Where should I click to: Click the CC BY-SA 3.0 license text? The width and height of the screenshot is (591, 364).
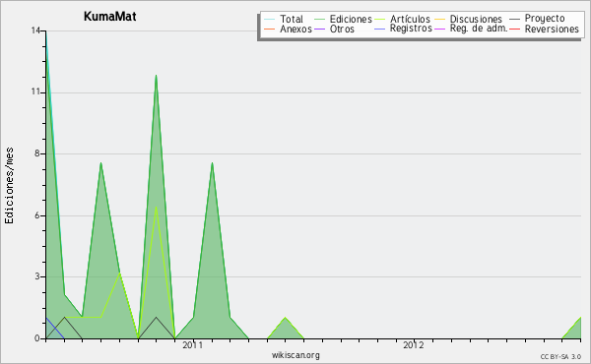(x=560, y=356)
